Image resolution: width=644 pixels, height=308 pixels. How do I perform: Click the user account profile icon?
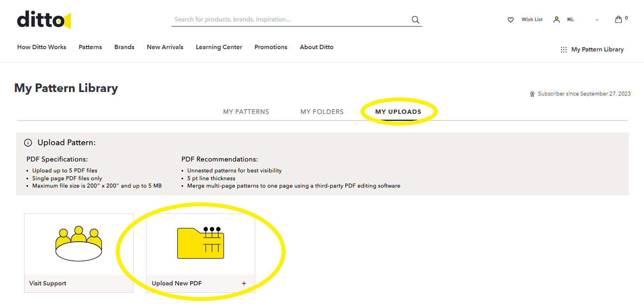click(x=556, y=19)
